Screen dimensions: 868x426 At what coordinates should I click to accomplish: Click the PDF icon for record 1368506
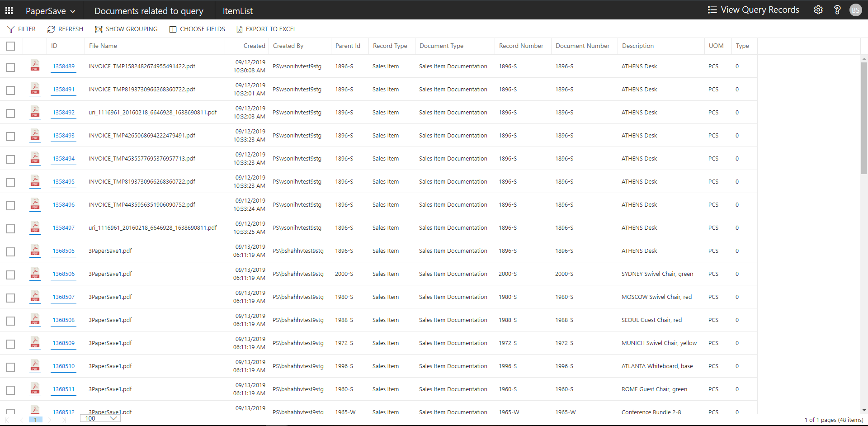point(35,274)
